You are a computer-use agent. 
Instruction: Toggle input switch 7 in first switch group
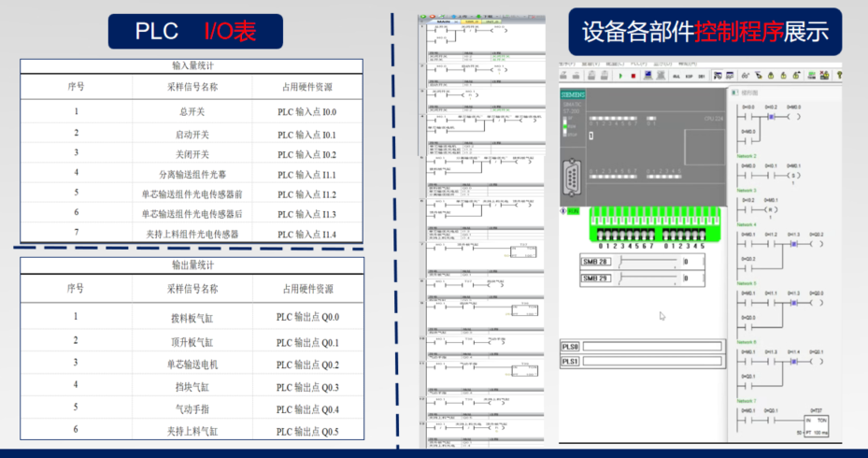pos(651,232)
